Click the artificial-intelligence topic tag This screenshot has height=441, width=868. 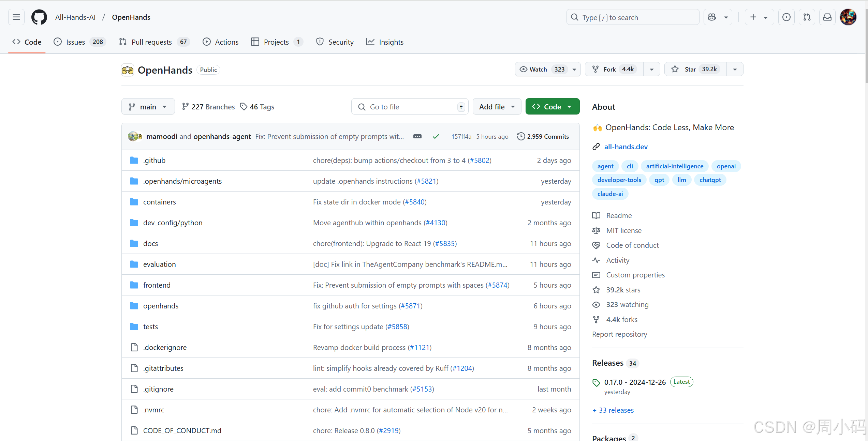675,166
